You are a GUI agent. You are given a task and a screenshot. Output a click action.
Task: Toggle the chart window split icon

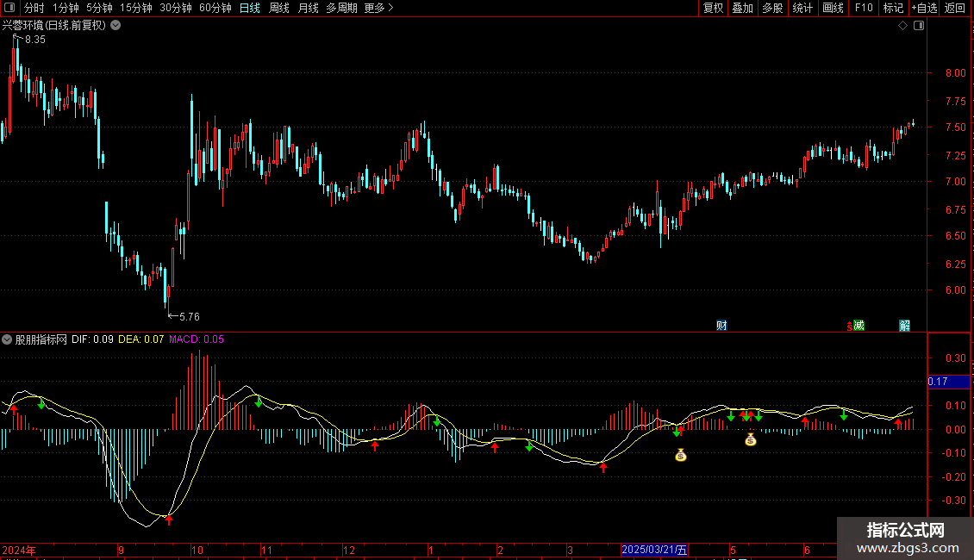point(919,26)
